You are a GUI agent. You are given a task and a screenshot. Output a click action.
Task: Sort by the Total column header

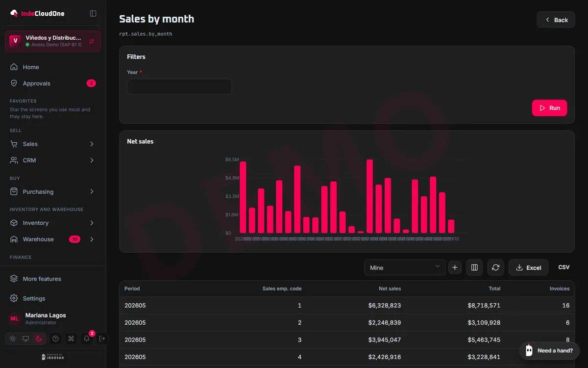494,289
